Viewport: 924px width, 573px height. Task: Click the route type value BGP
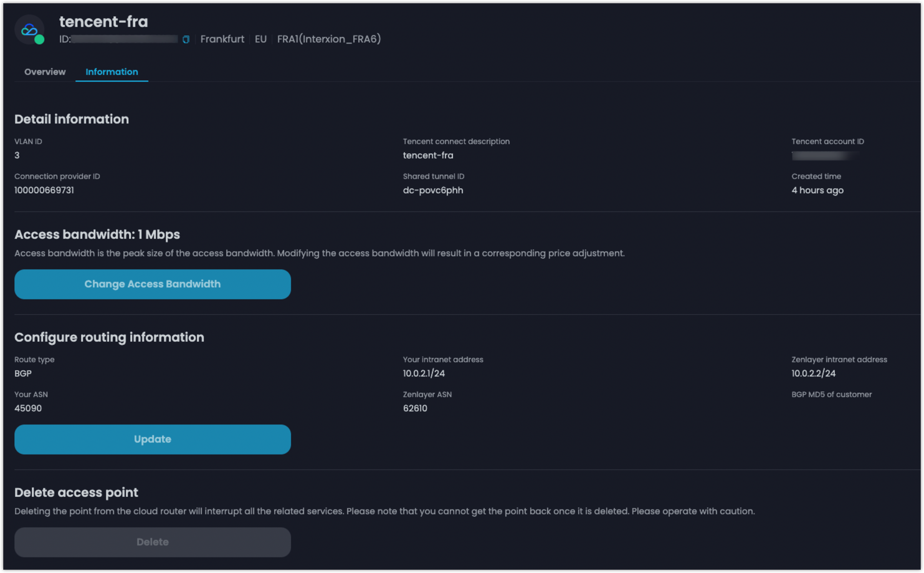(x=23, y=373)
